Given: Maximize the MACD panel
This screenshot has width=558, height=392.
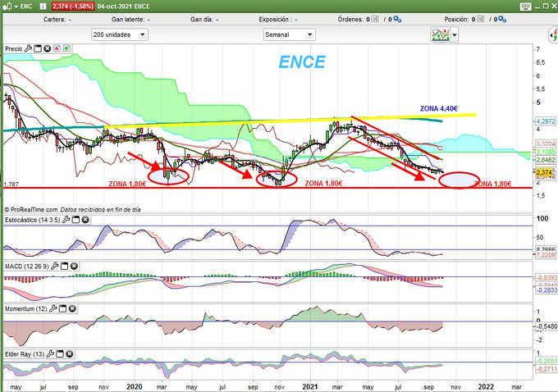Looking at the screenshot, I should (64, 266).
